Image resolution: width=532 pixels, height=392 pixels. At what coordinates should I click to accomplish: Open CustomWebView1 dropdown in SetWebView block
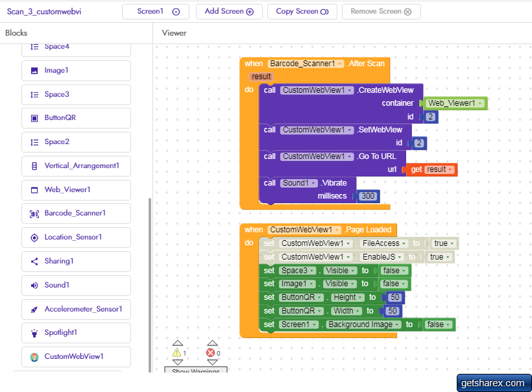pyautogui.click(x=317, y=130)
